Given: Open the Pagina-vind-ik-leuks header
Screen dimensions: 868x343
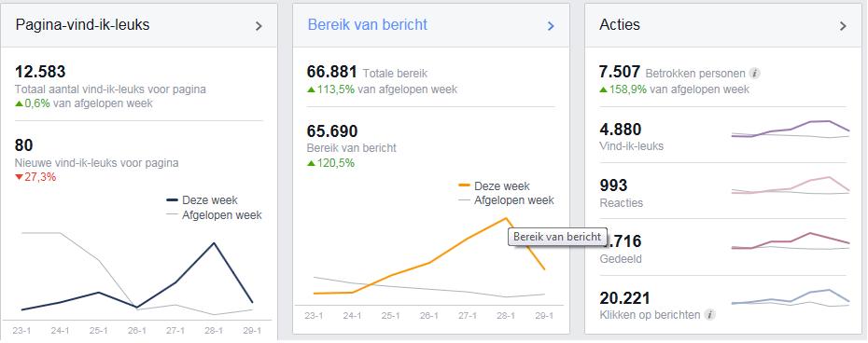Looking at the screenshot, I should pos(82,25).
